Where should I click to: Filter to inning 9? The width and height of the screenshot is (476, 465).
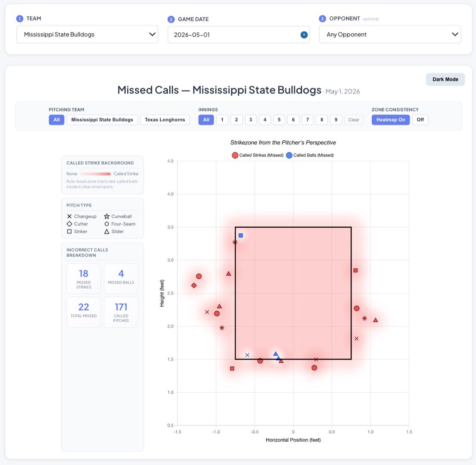(336, 120)
